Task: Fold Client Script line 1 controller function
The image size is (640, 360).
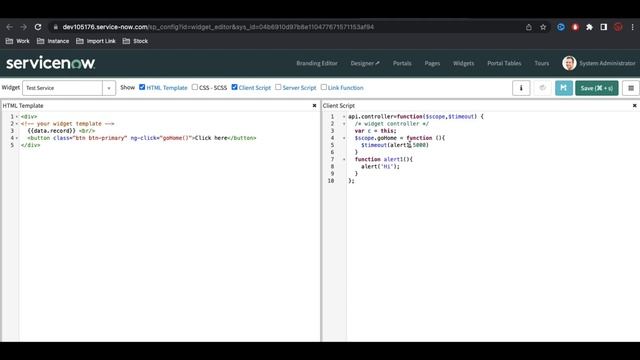Action: tap(344, 117)
